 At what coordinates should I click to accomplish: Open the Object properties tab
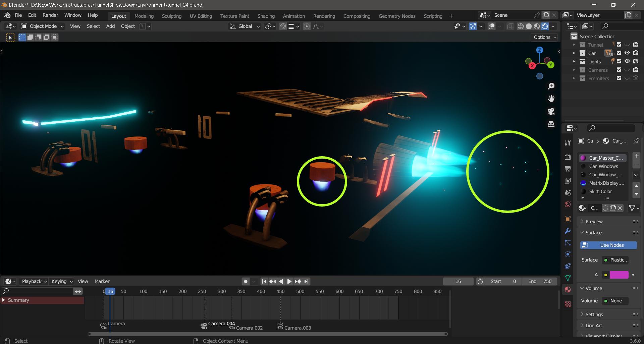(568, 219)
